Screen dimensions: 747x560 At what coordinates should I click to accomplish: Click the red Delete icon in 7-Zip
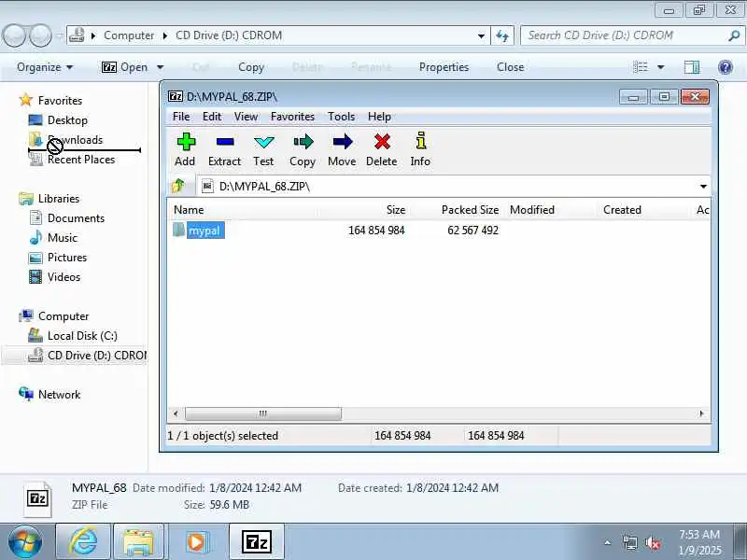(x=382, y=149)
